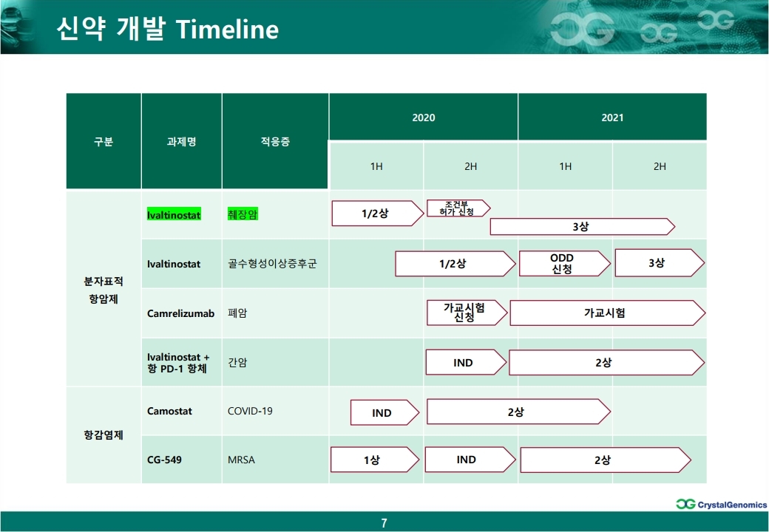This screenshot has width=769, height=532.
Task: Select Ivaltinostat in the 골수형성이상증후군 row
Action: (174, 264)
